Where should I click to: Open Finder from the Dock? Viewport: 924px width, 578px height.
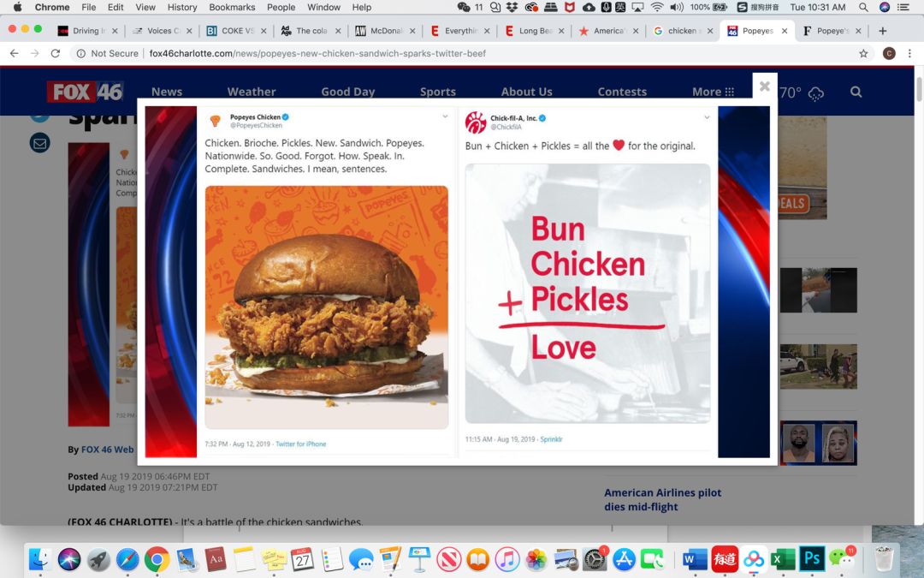click(40, 559)
